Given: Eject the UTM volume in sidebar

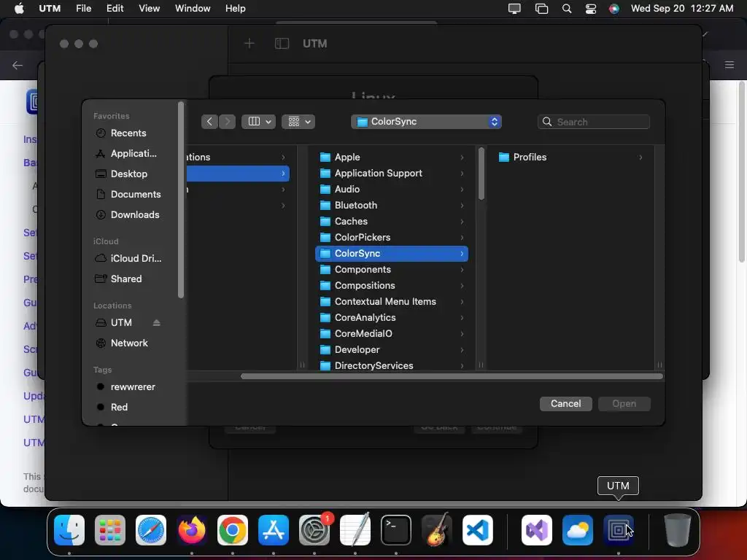Looking at the screenshot, I should [x=156, y=323].
